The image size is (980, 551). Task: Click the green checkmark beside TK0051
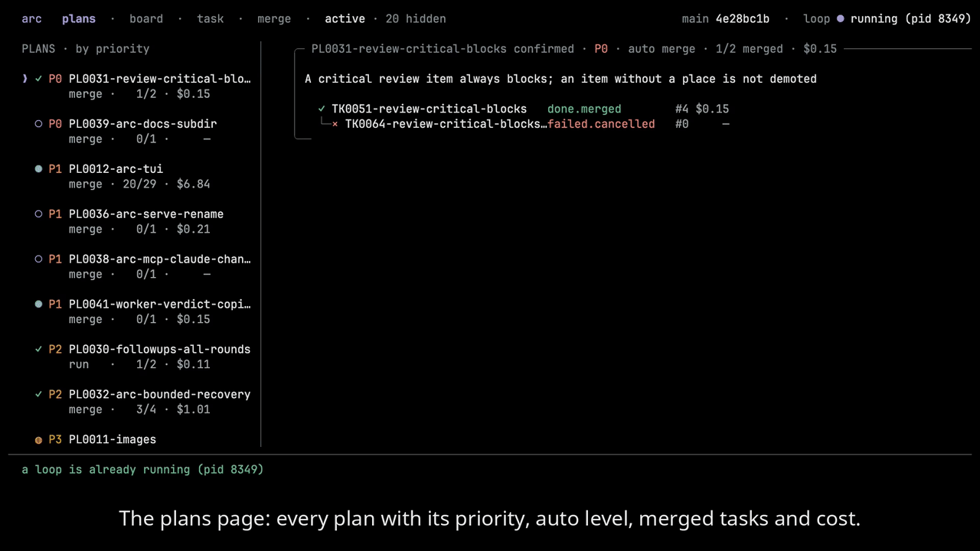[x=322, y=109]
